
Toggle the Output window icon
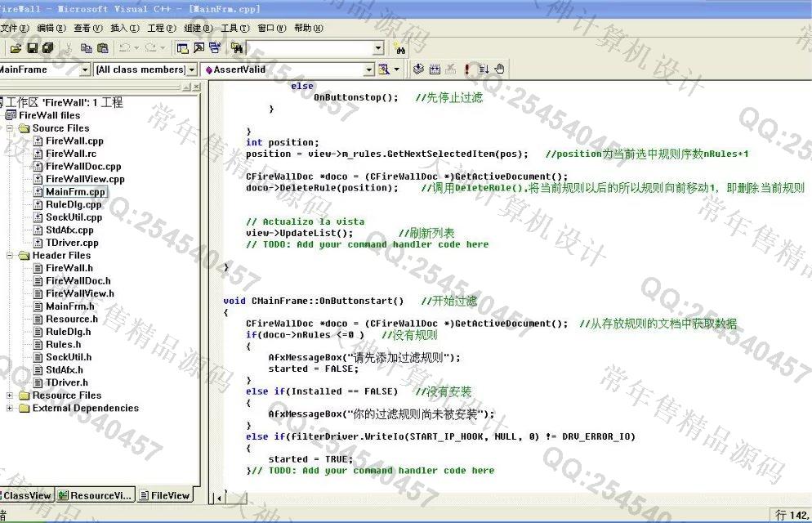pos(199,48)
